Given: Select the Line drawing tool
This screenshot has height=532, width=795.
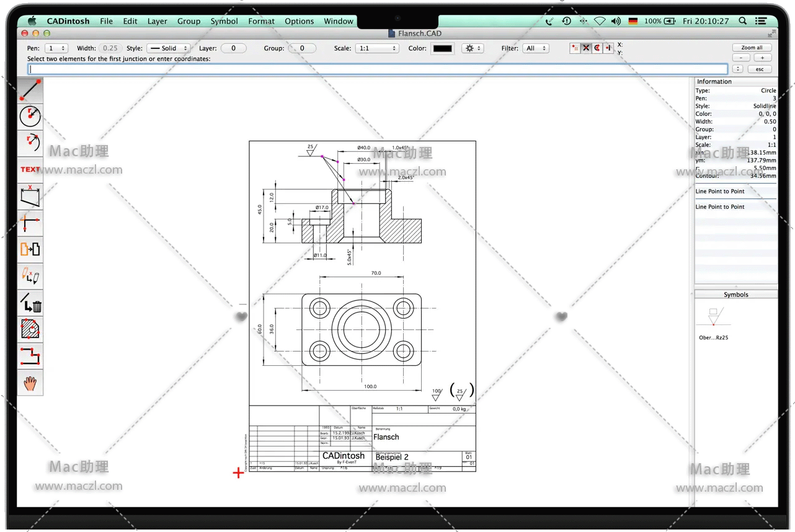Looking at the screenshot, I should [30, 90].
